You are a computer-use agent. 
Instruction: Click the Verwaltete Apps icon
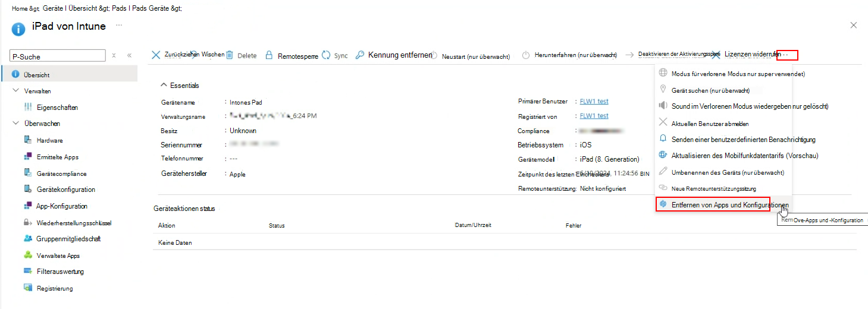pos(28,256)
